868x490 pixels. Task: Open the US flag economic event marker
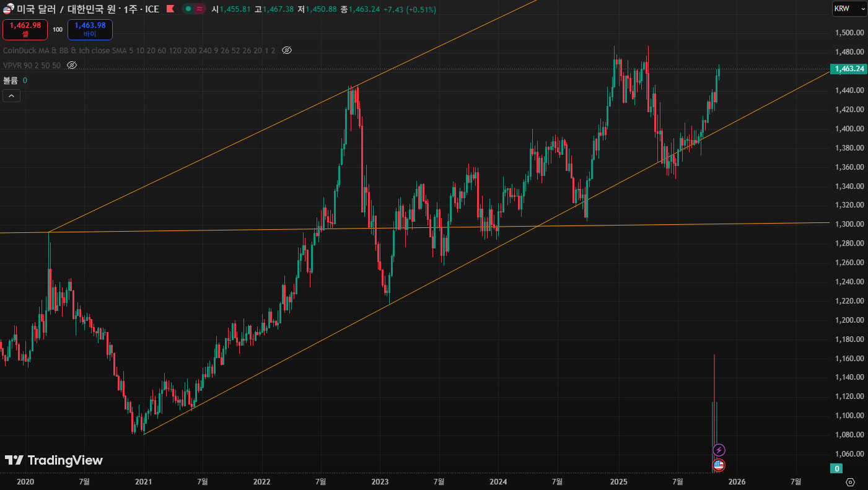coord(719,465)
